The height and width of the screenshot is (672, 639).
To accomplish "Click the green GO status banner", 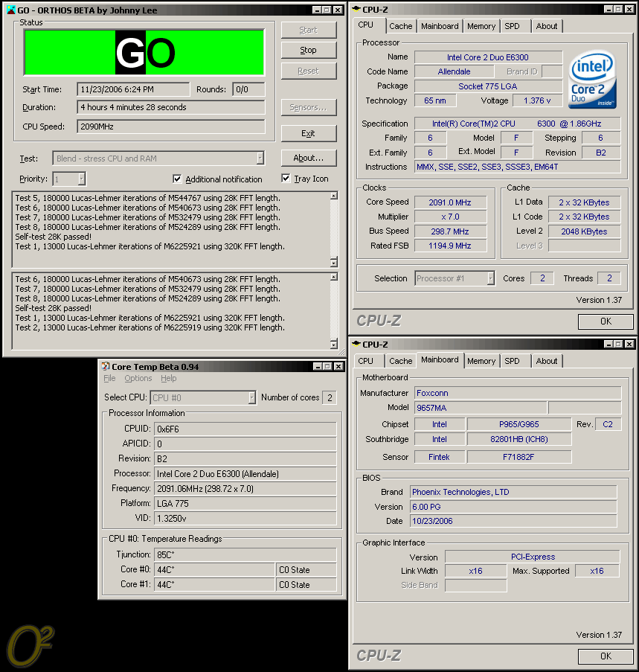I will (144, 52).
